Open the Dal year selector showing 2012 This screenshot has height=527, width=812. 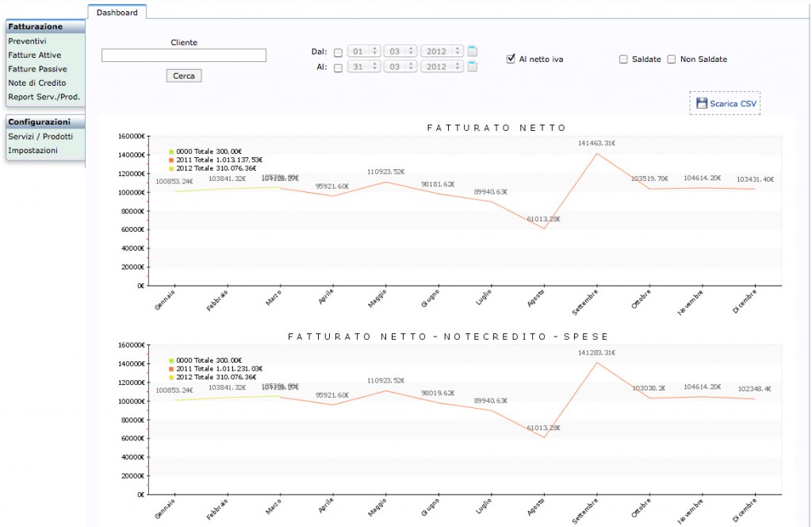[442, 52]
